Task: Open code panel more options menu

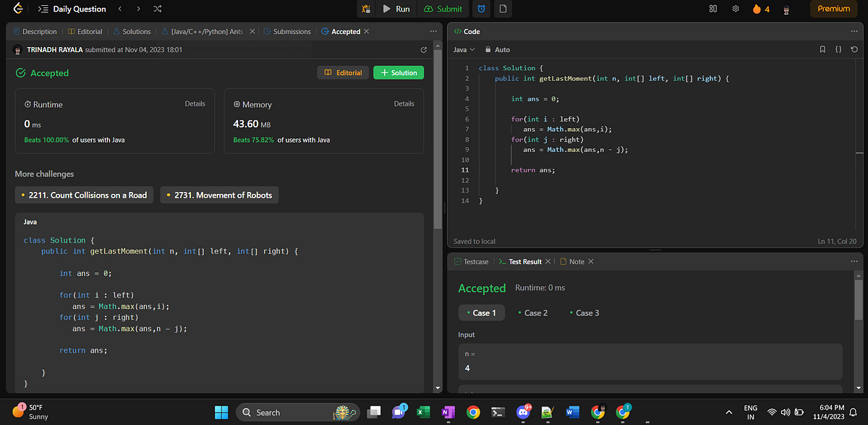Action: pos(854,31)
